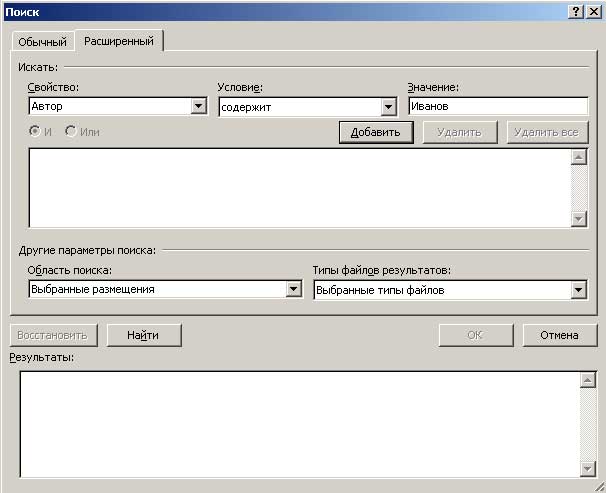Click the Значение text field
The width and height of the screenshot is (606, 493).
point(497,107)
